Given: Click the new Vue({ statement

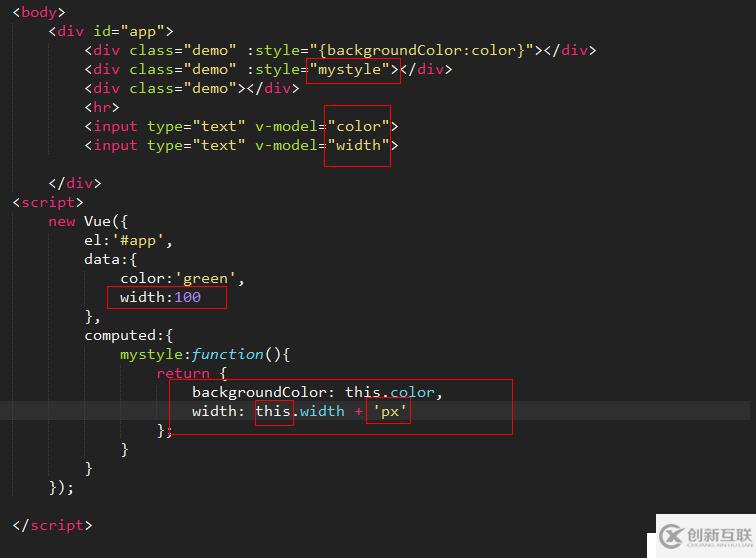Looking at the screenshot, I should pos(88,221).
